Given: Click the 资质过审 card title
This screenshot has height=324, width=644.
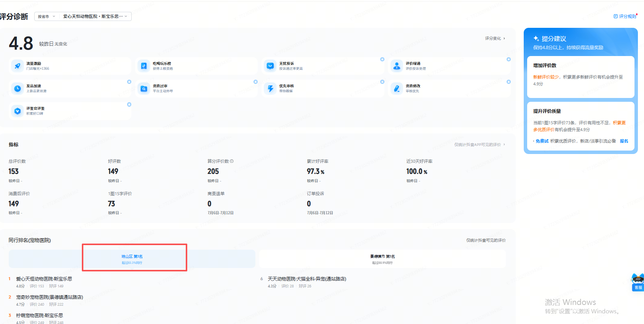Looking at the screenshot, I should [x=160, y=86].
